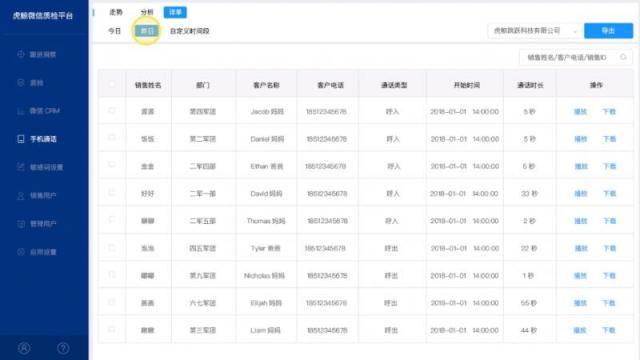Click 播放 in Tyler's row
The width and height of the screenshot is (640, 360).
click(x=580, y=248)
